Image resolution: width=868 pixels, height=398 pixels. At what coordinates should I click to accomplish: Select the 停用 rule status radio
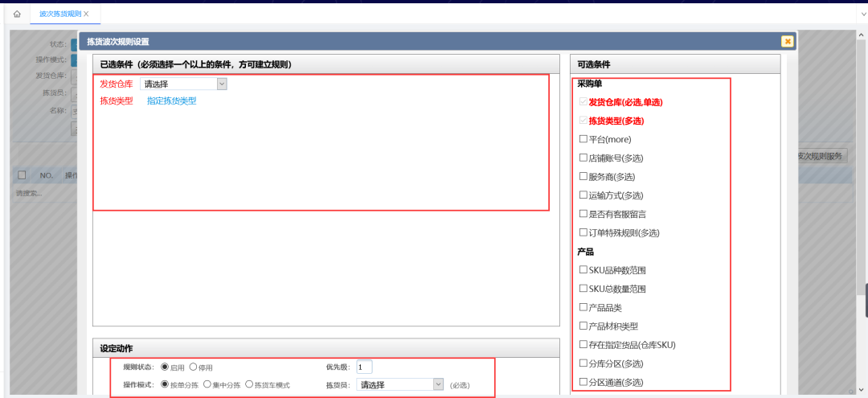click(193, 367)
